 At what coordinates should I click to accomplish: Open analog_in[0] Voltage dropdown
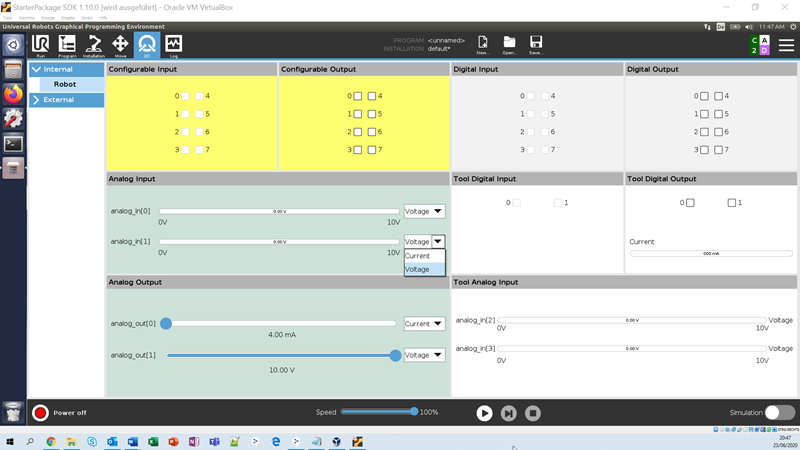pos(424,211)
